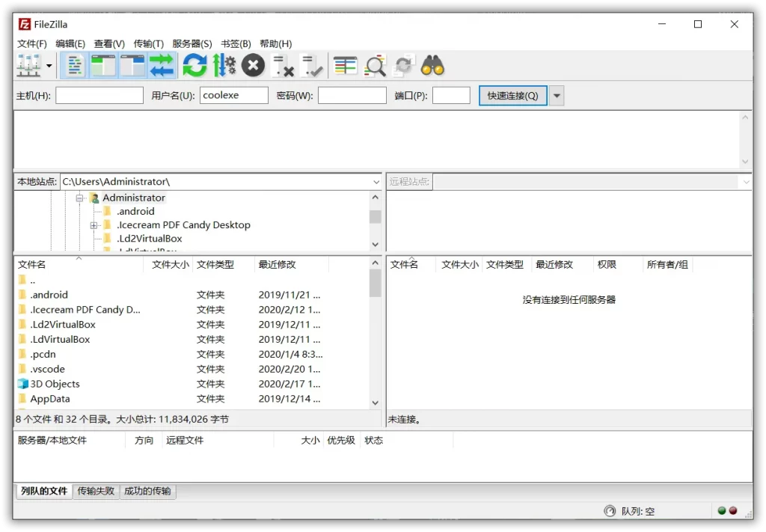Open 文件(F) menu

coord(31,44)
